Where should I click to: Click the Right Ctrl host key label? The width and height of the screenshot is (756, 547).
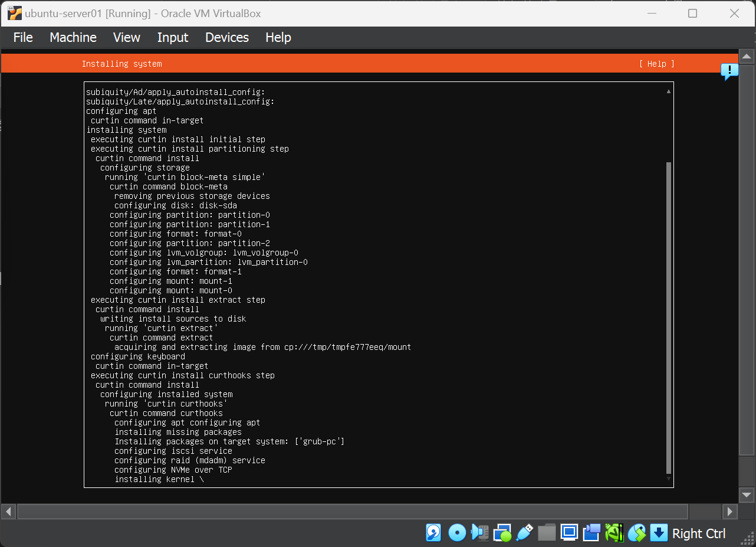point(699,533)
